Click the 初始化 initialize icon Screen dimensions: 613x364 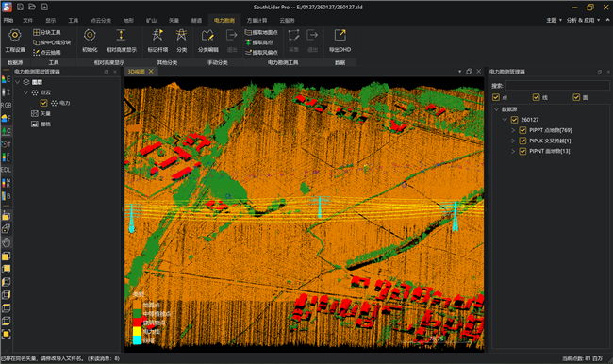(x=90, y=41)
